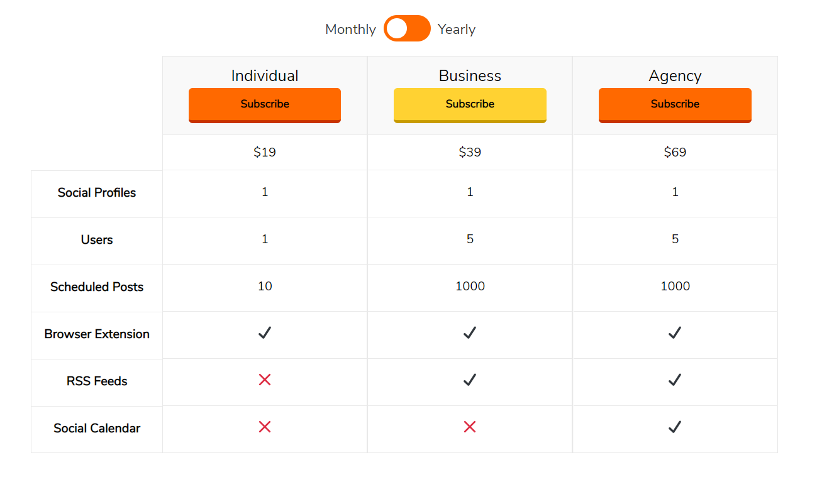Click the $19 Individual price cell
Viewport: 817px width, 504px height.
click(x=265, y=152)
